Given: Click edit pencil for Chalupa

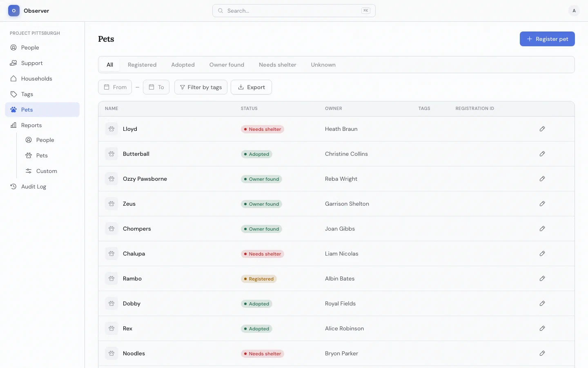Looking at the screenshot, I should pos(542,254).
